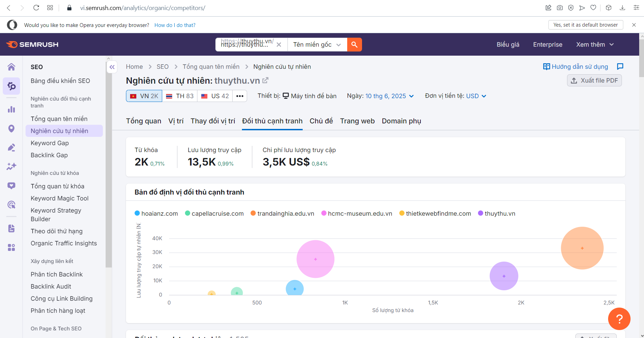Open thuythu.vn external link icon
Image resolution: width=644 pixels, height=338 pixels.
[265, 80]
